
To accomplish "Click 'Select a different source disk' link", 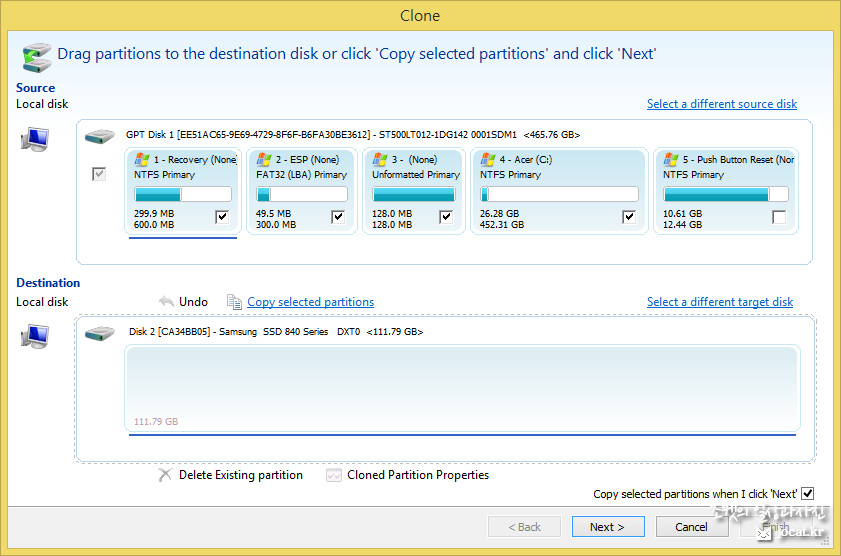I will (721, 104).
